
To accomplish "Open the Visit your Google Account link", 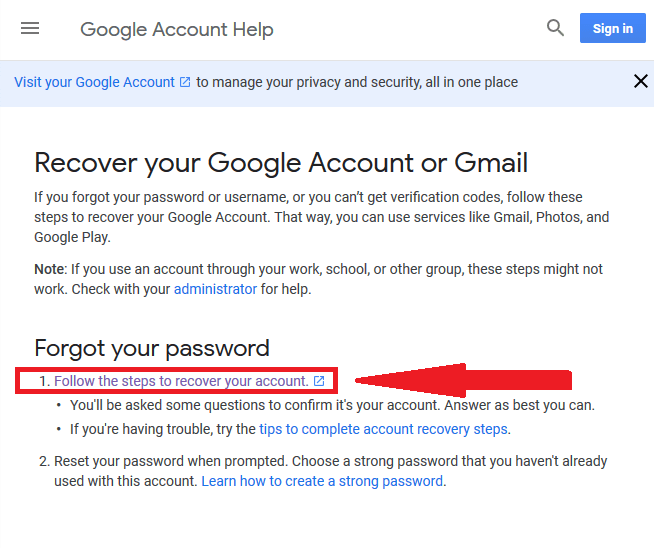I will coord(94,82).
